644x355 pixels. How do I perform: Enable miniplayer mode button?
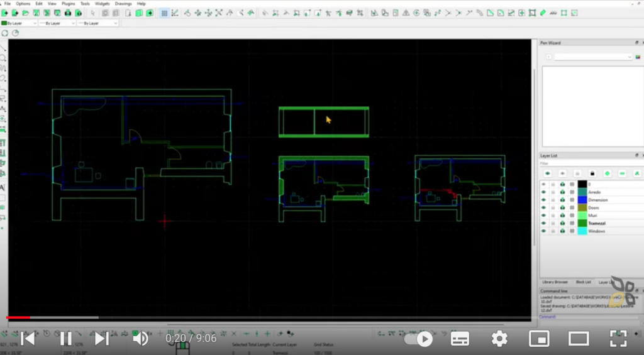539,339
